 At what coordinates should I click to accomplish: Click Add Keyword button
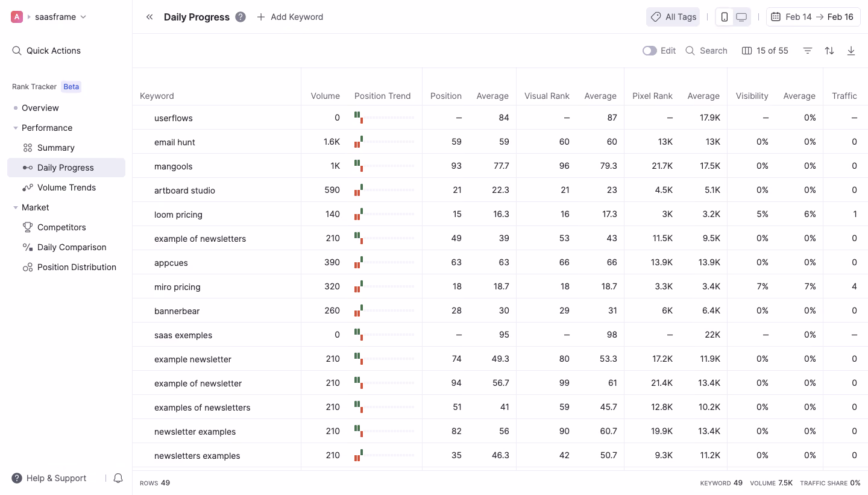[x=290, y=17]
